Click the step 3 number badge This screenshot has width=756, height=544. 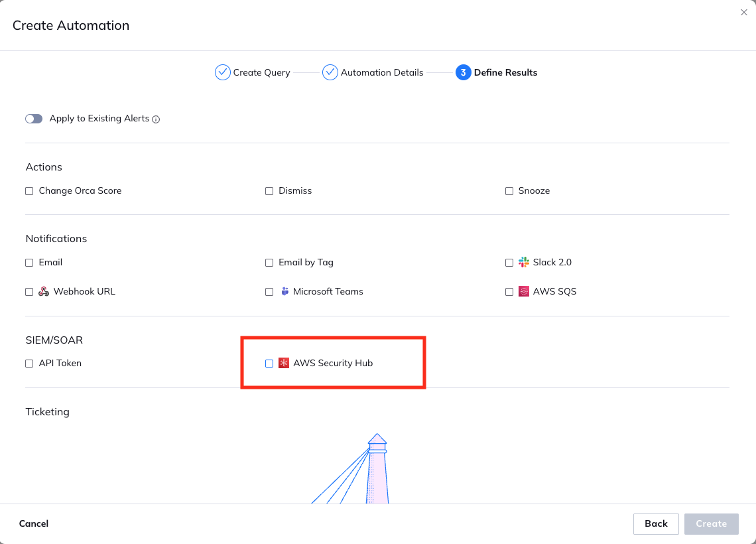pos(463,72)
